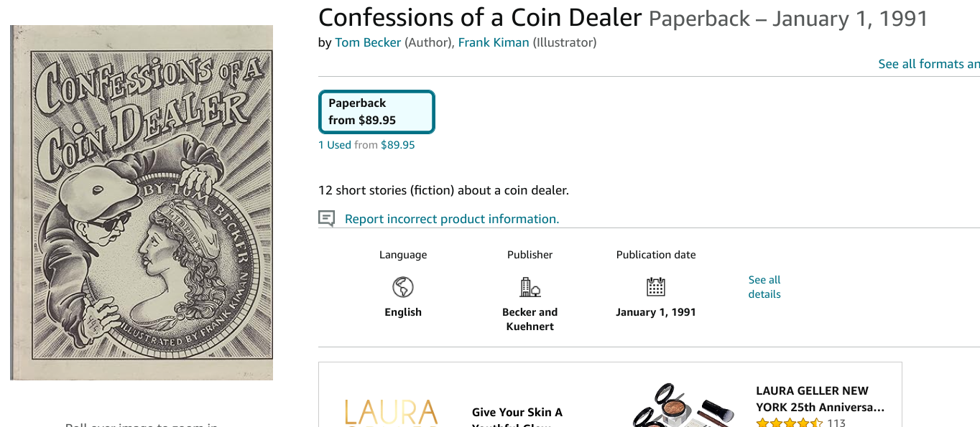Click the report speech bubble icon
The height and width of the screenshot is (427, 980).
327,219
